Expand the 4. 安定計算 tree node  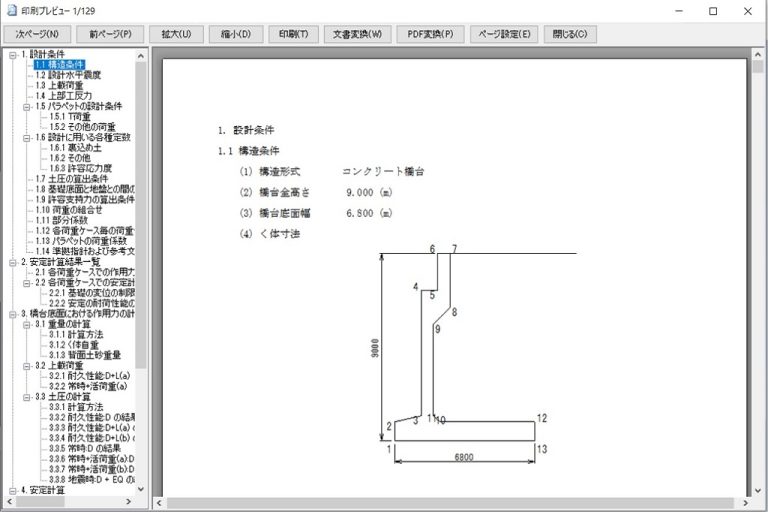coord(13,490)
